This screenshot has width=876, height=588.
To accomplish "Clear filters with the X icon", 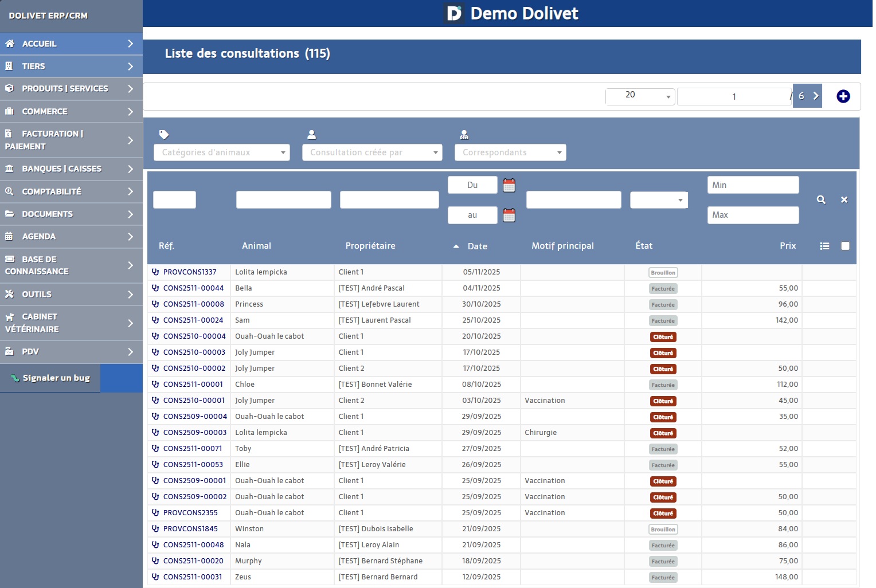I will coord(844,200).
